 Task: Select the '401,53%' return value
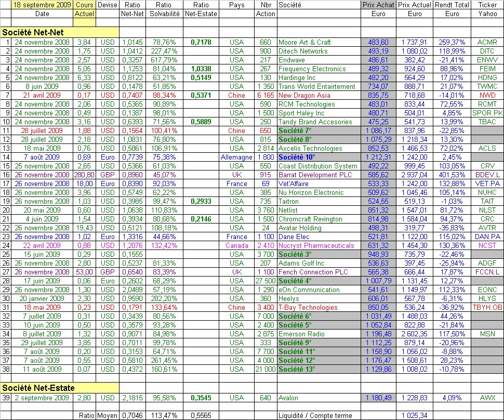point(452,175)
